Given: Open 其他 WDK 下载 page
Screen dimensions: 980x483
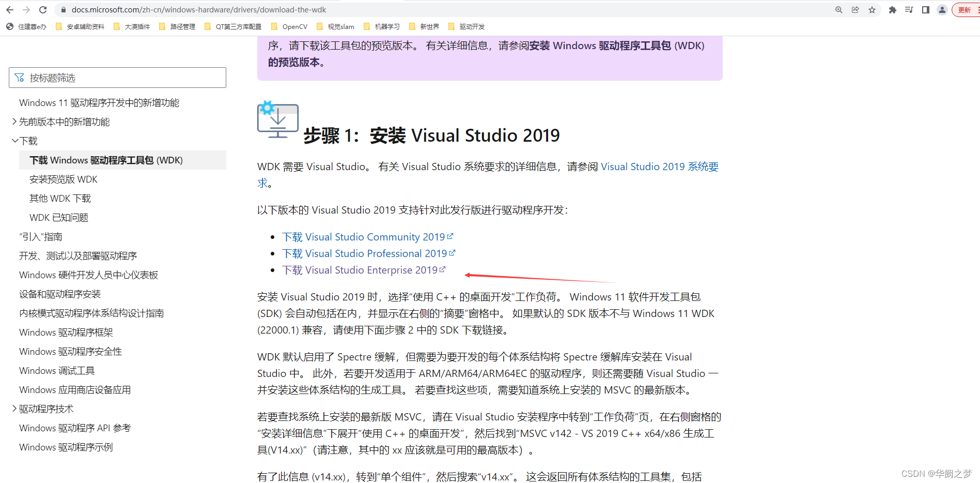Looking at the screenshot, I should click(60, 199).
